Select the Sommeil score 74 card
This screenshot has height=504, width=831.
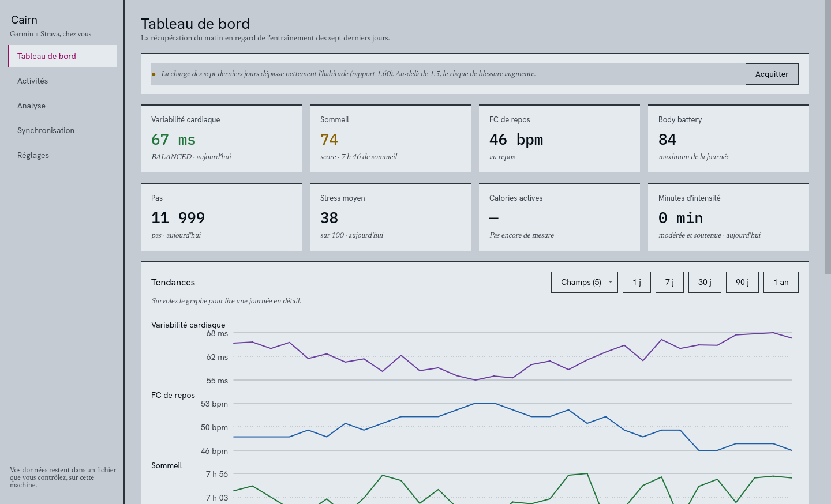point(390,138)
